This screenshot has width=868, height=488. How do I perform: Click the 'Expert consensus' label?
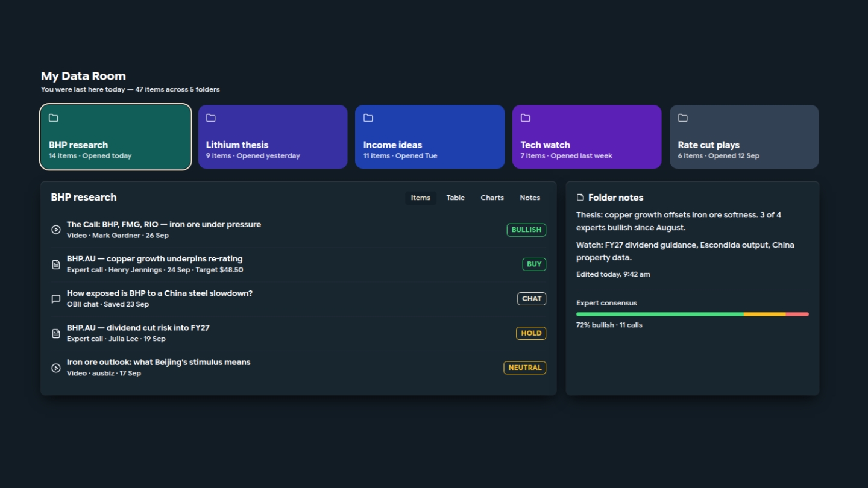coord(606,303)
